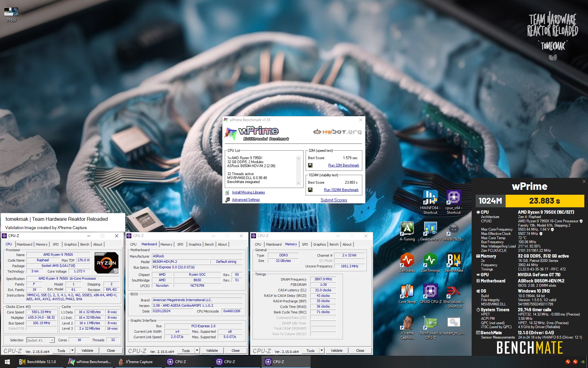The width and height of the screenshot is (588, 368).
Task: Open the Core Temp desktop icon
Action: pyautogui.click(x=407, y=294)
